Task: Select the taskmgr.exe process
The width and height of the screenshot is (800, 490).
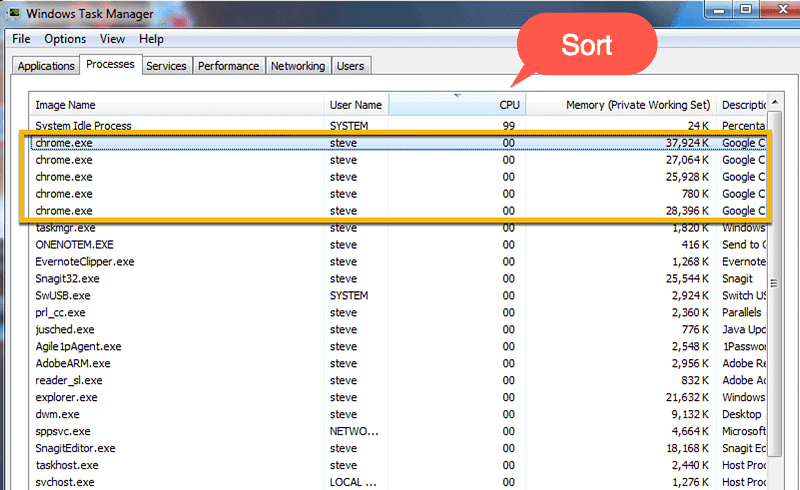Action: tap(398, 228)
